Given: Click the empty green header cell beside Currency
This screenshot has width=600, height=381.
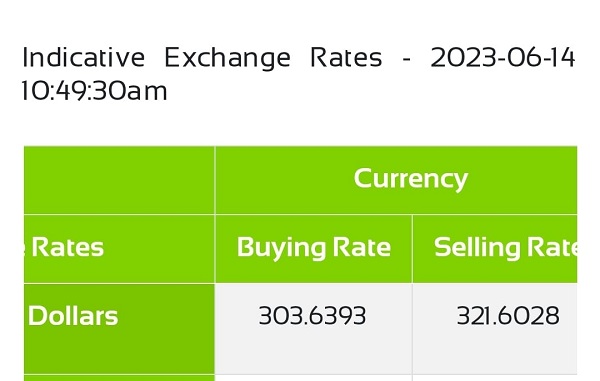Looking at the screenshot, I should (119, 180).
